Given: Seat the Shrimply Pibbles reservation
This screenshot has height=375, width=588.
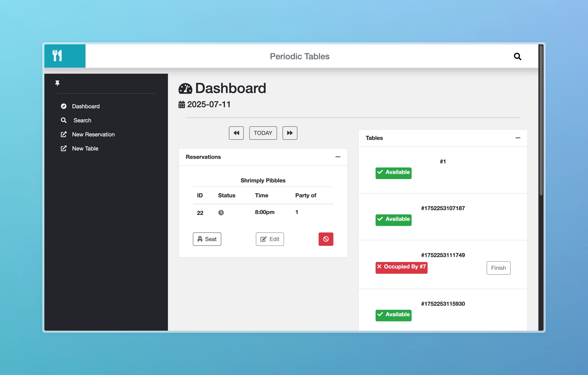Looking at the screenshot, I should 207,239.
